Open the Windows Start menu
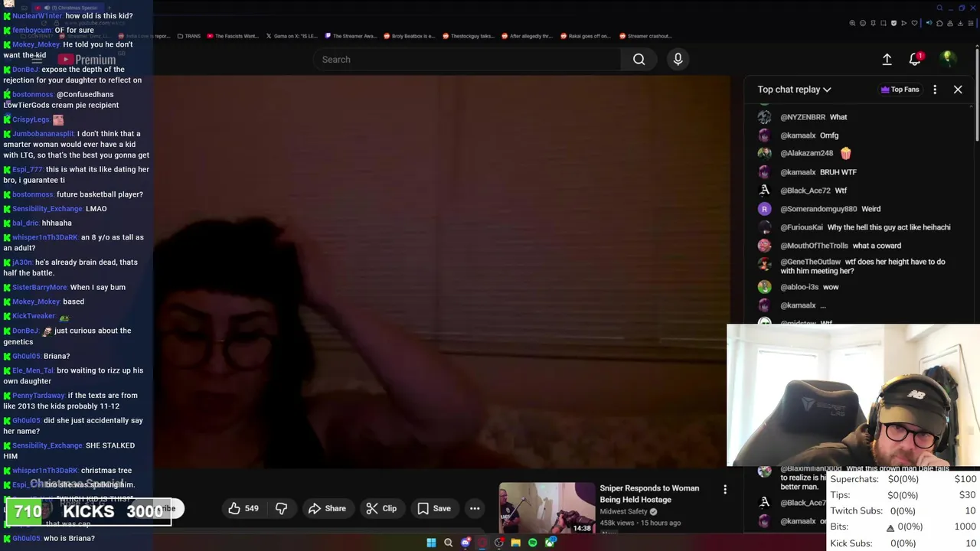 [x=431, y=543]
